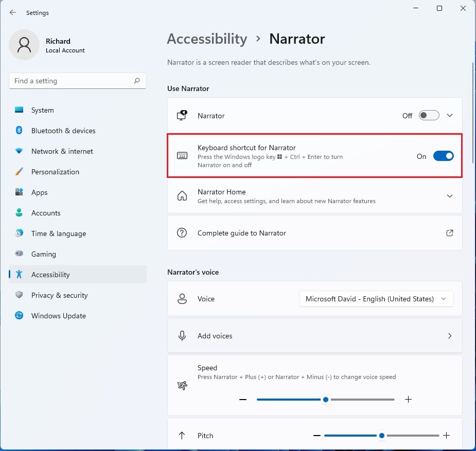Open Complete guide to Narrator link
This screenshot has height=451, width=476.
point(315,233)
